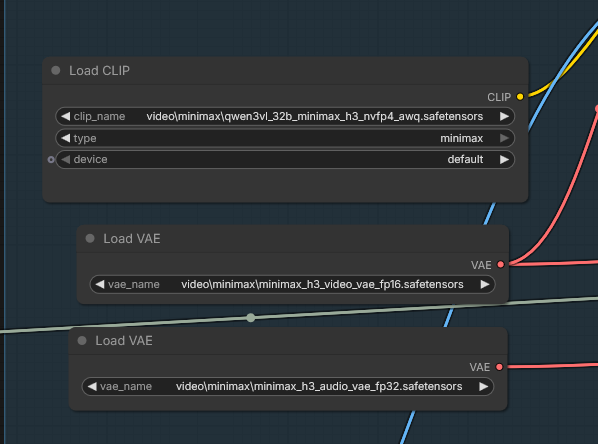Viewport: 598px width, 444px height.
Task: Click the Load VAE title above audio_vae_fp32
Action: (124, 341)
